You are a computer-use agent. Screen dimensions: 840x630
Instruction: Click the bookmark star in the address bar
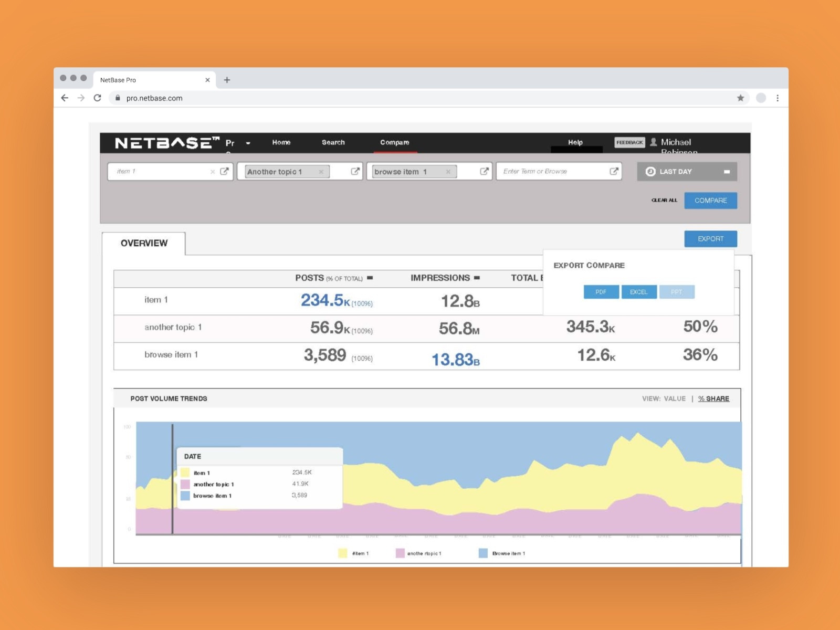click(x=740, y=98)
